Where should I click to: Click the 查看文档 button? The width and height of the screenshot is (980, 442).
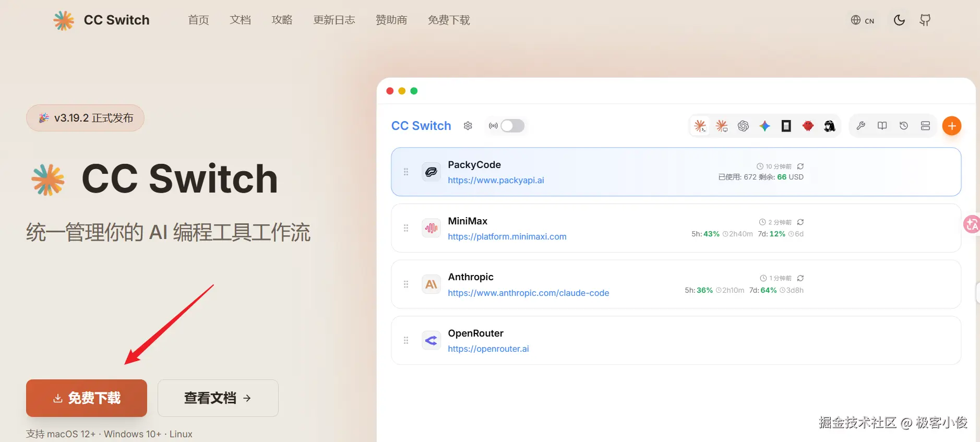[218, 398]
